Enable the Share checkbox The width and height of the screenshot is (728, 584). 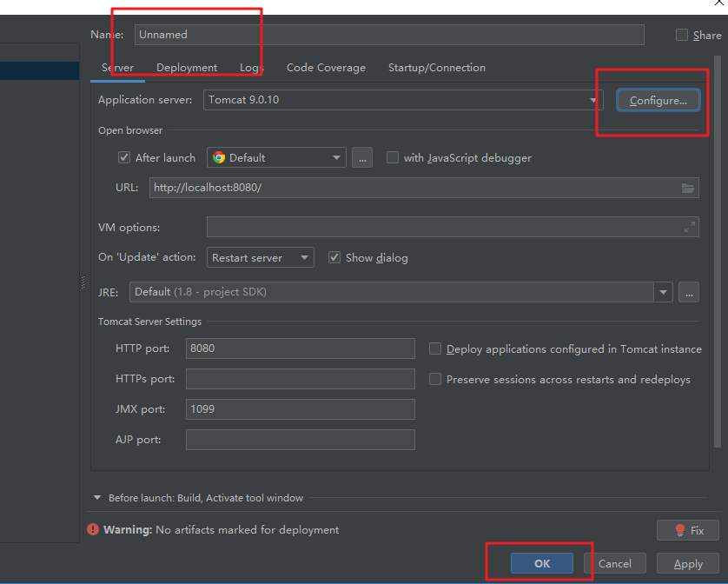[682, 35]
